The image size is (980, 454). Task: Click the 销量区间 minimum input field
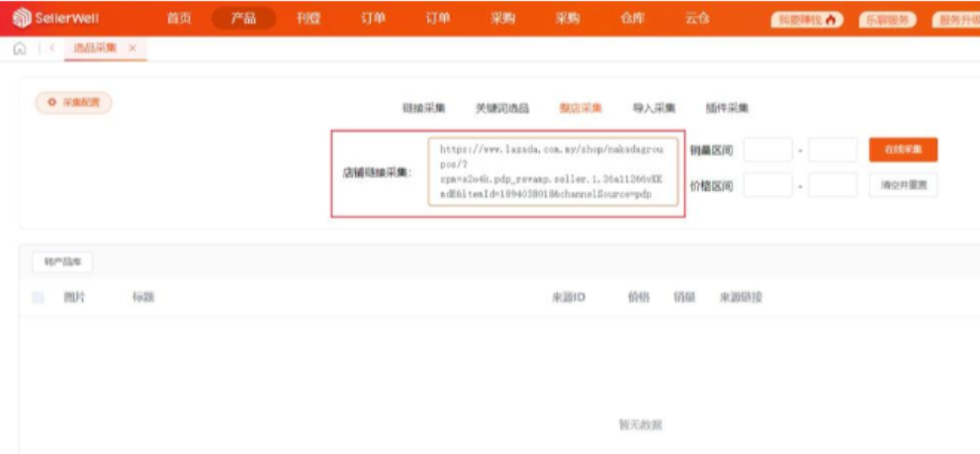click(x=768, y=150)
